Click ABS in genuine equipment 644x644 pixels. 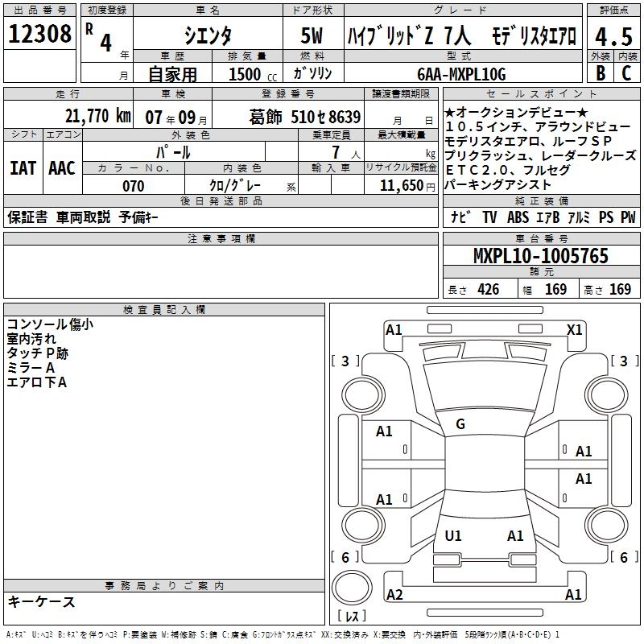[x=518, y=217]
